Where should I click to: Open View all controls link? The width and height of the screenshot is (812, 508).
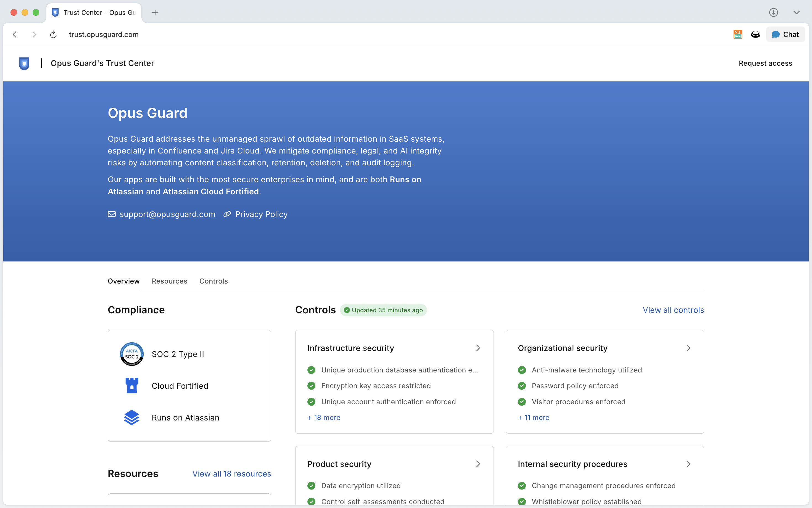pyautogui.click(x=673, y=310)
